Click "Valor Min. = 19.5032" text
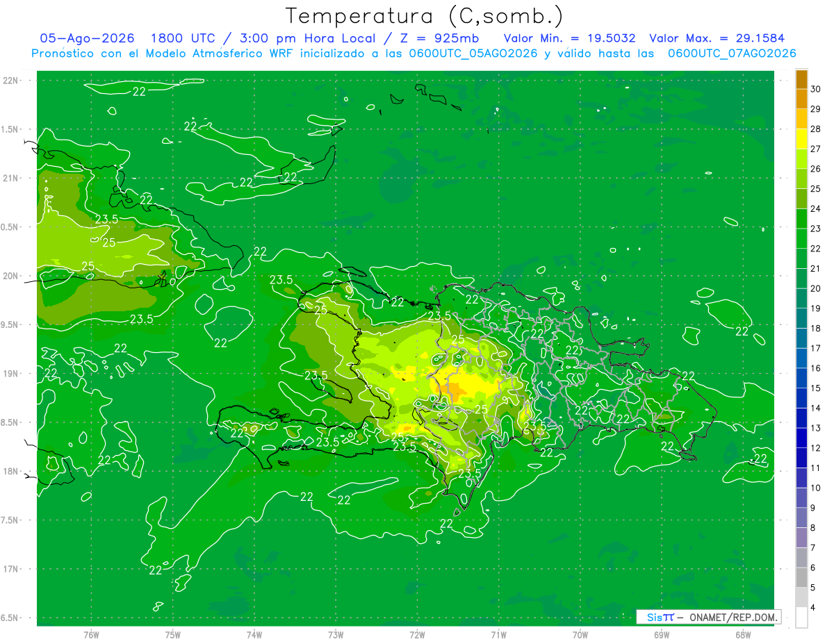Viewport: 834px width, 644px height. coord(569,38)
